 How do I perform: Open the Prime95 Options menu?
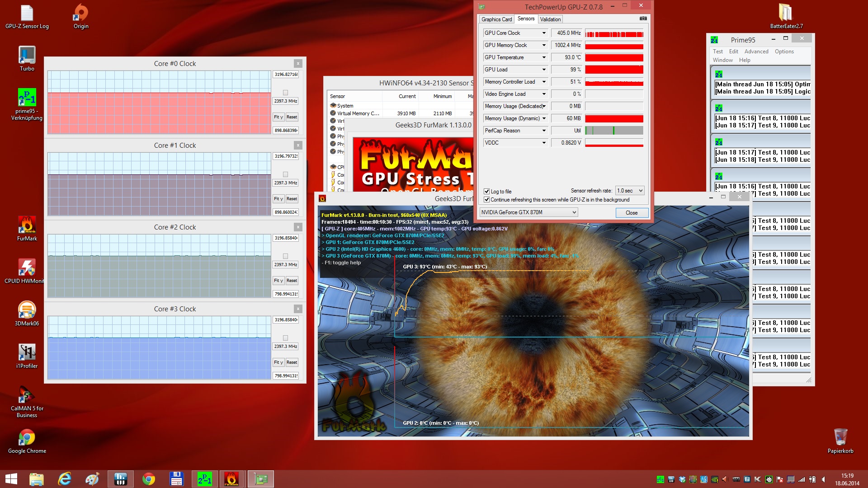(x=784, y=52)
